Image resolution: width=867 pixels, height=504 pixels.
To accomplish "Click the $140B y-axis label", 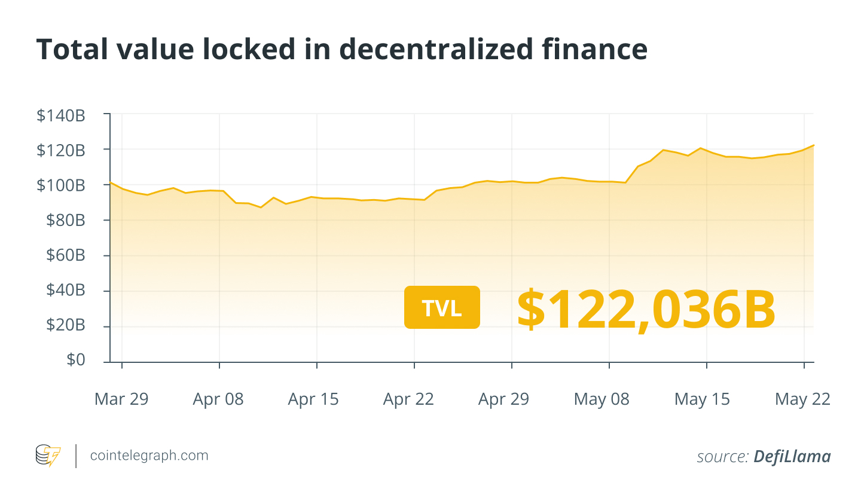I will pyautogui.click(x=61, y=115).
